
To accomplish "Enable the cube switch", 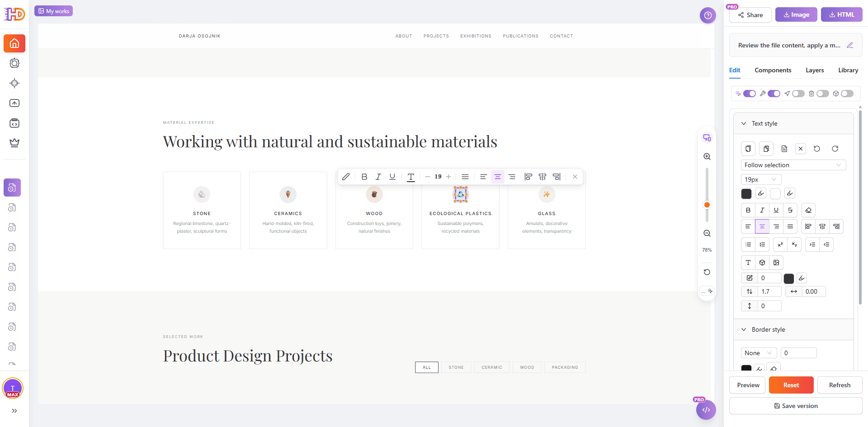I will click(847, 94).
